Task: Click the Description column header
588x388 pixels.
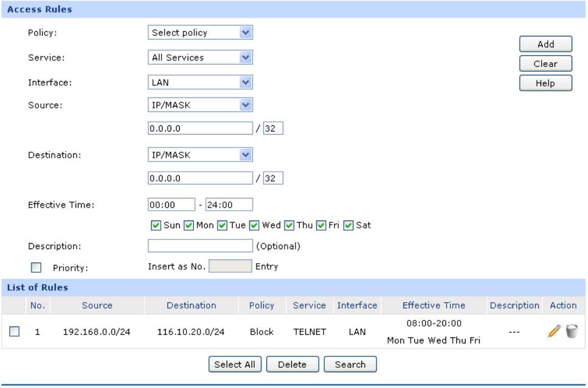Action: 514,306
